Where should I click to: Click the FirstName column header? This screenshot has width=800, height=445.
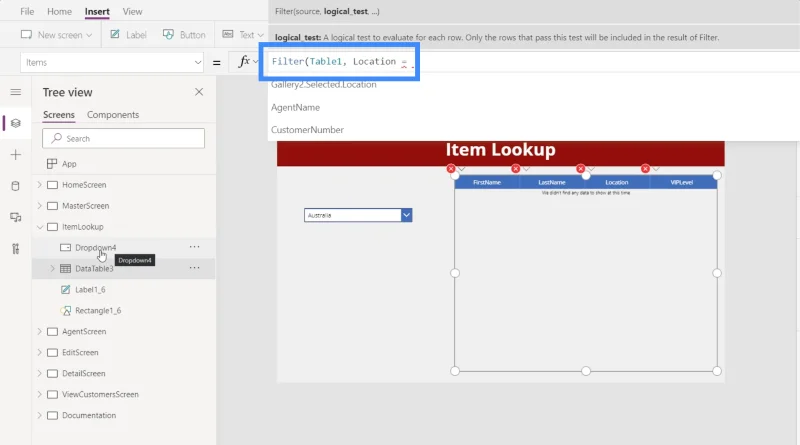click(487, 182)
